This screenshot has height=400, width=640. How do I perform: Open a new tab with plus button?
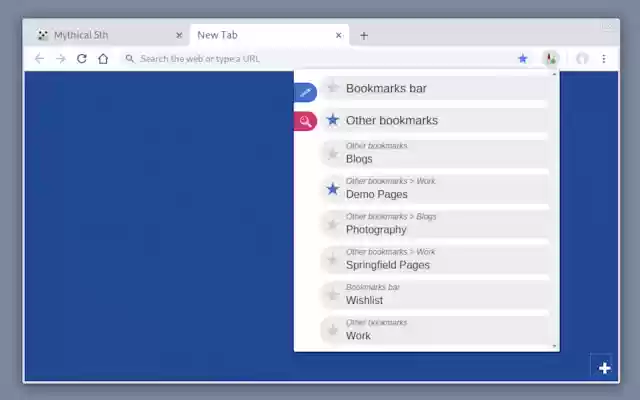click(364, 36)
